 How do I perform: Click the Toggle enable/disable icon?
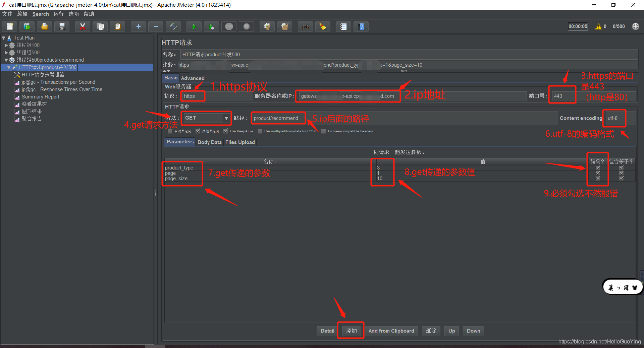[173, 26]
